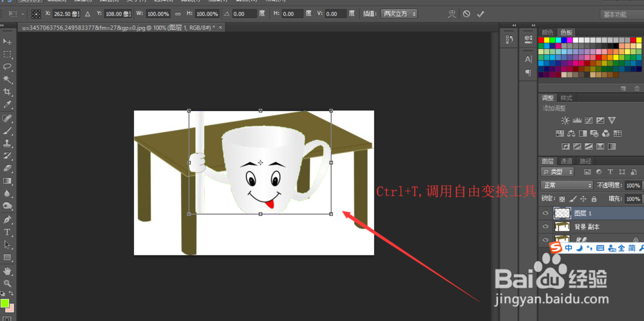The height and width of the screenshot is (321, 644).
Task: Add a Channel Mixer adjustment
Action: pos(605,133)
